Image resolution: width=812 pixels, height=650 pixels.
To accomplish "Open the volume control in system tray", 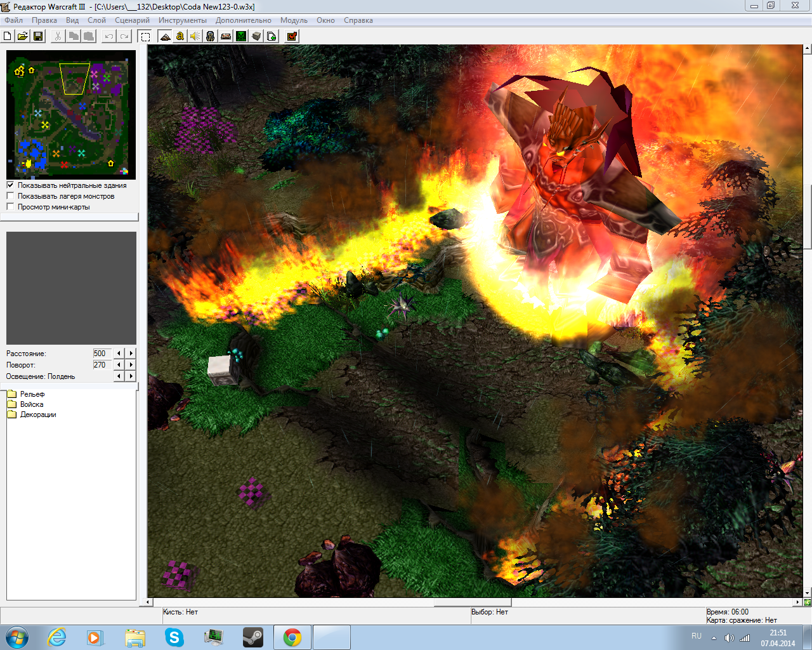I will [x=729, y=638].
